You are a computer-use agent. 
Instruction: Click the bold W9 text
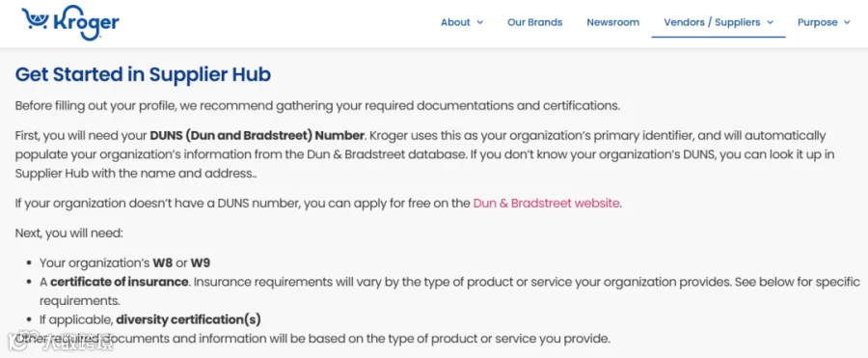(x=201, y=262)
